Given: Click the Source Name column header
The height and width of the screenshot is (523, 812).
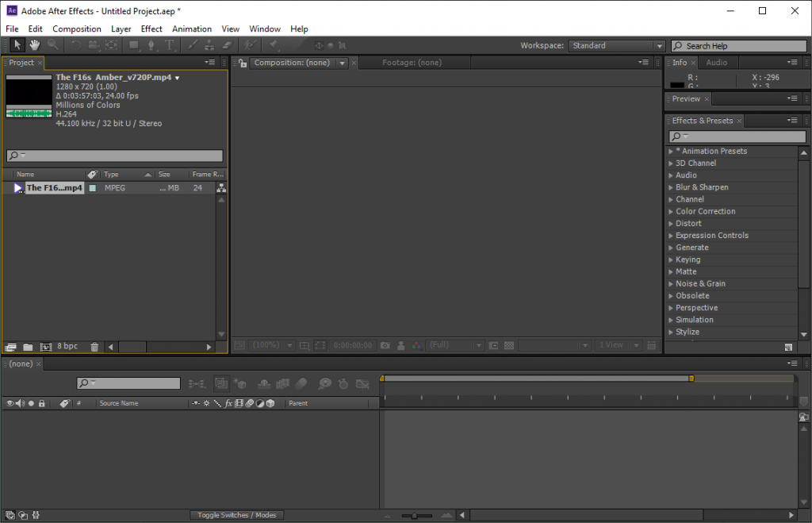Looking at the screenshot, I should [119, 402].
